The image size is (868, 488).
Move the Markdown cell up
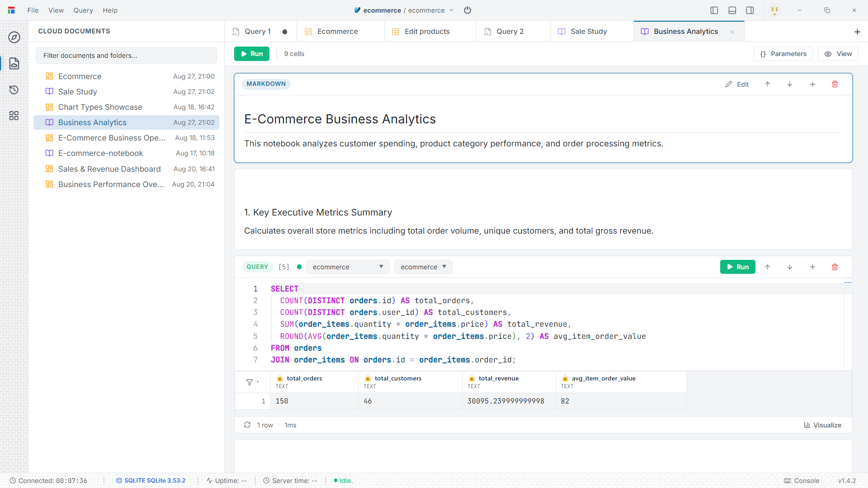[x=768, y=84]
